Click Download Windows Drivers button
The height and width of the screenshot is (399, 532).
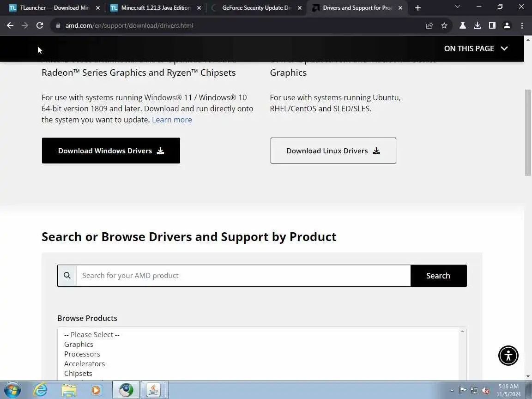(x=111, y=151)
